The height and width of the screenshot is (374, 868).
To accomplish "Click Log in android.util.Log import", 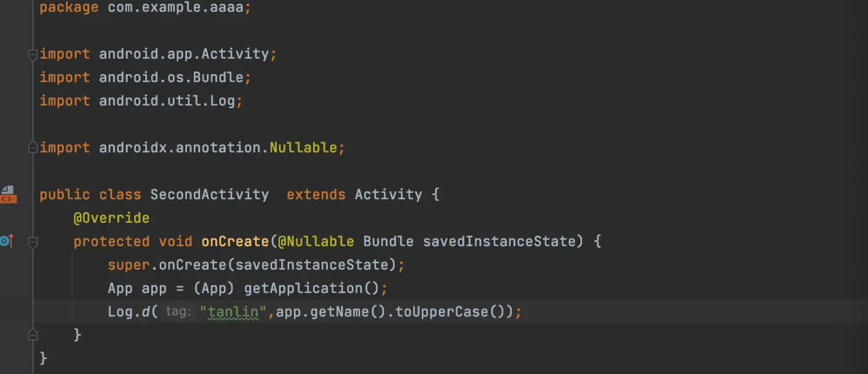I will (x=222, y=101).
